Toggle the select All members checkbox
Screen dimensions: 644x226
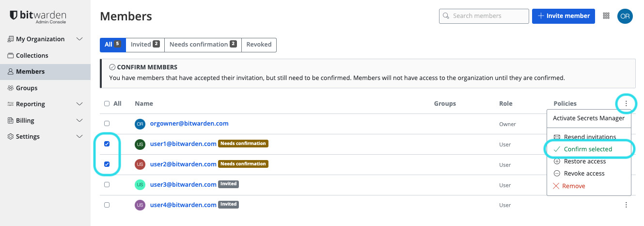(x=107, y=104)
